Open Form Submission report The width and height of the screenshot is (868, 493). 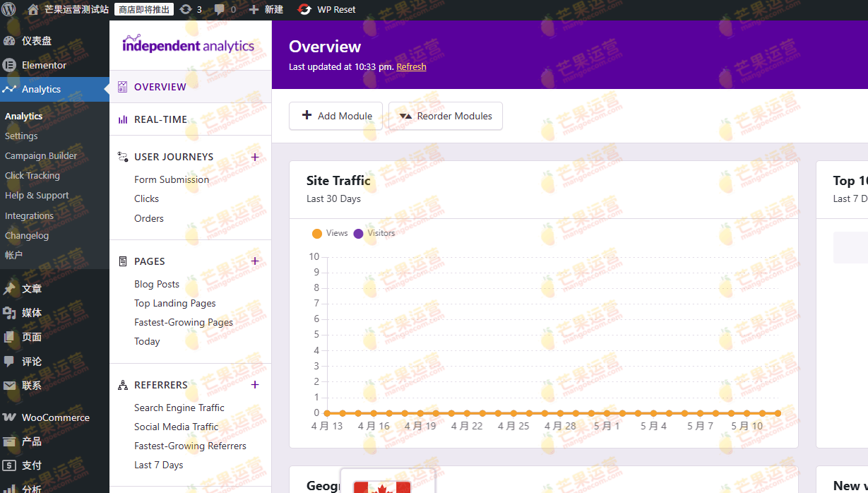(172, 179)
